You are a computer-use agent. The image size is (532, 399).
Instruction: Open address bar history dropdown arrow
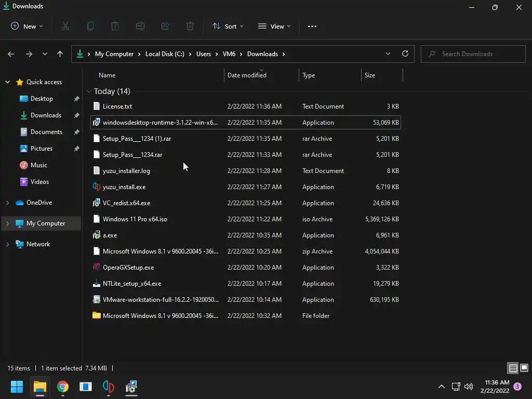pyautogui.click(x=388, y=54)
